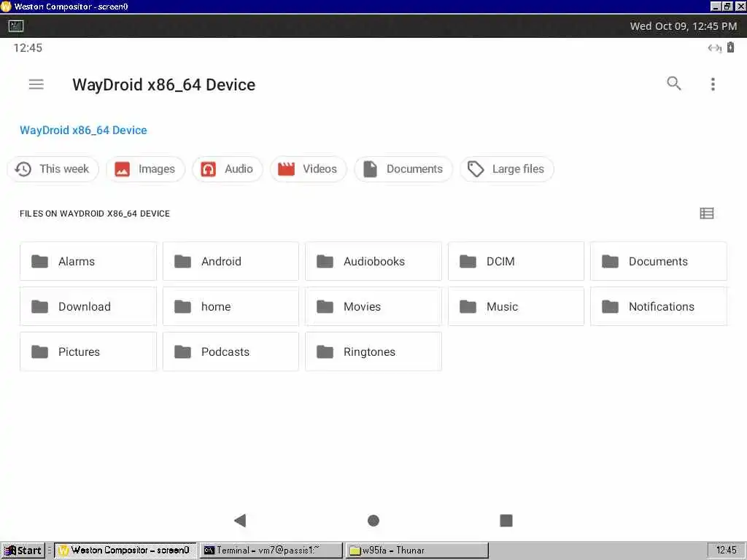Image resolution: width=747 pixels, height=560 pixels.
Task: Open the Pictures folder
Action: tap(88, 351)
